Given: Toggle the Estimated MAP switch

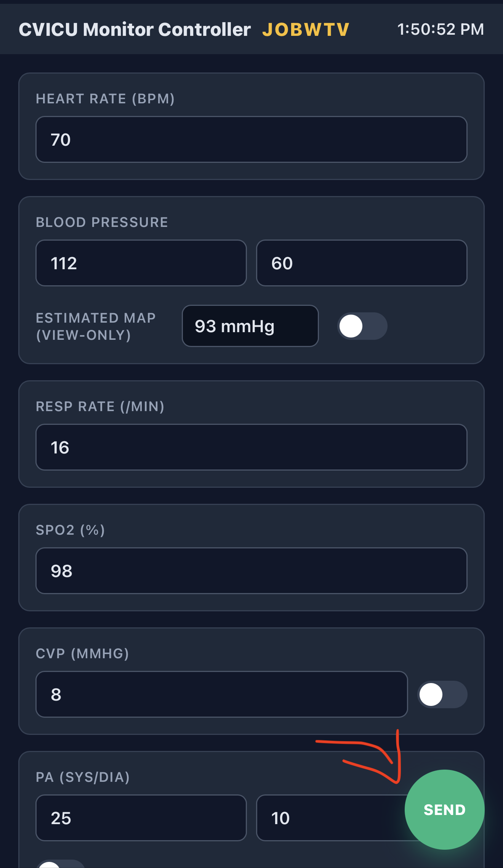Looking at the screenshot, I should (x=361, y=326).
